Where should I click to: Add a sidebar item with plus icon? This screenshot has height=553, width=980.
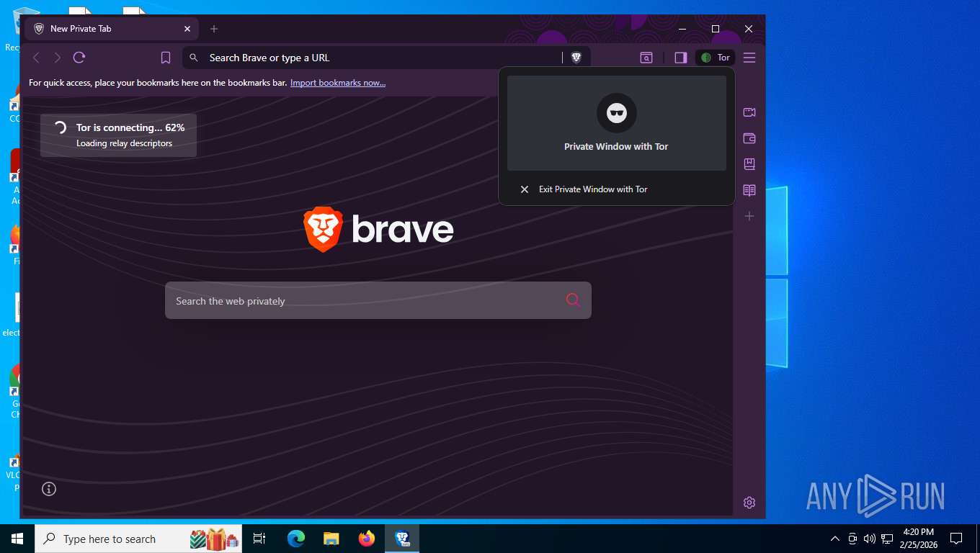pos(749,216)
